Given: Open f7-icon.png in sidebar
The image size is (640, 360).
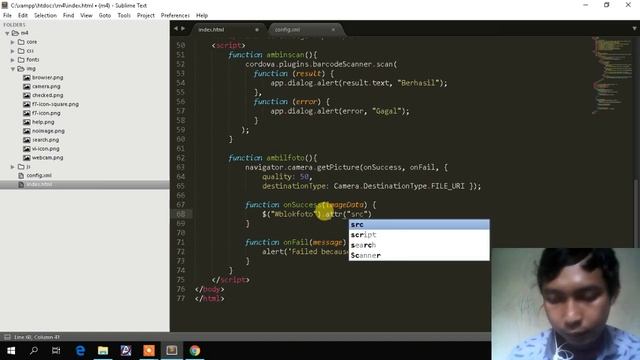Looking at the screenshot, I should [46, 113].
